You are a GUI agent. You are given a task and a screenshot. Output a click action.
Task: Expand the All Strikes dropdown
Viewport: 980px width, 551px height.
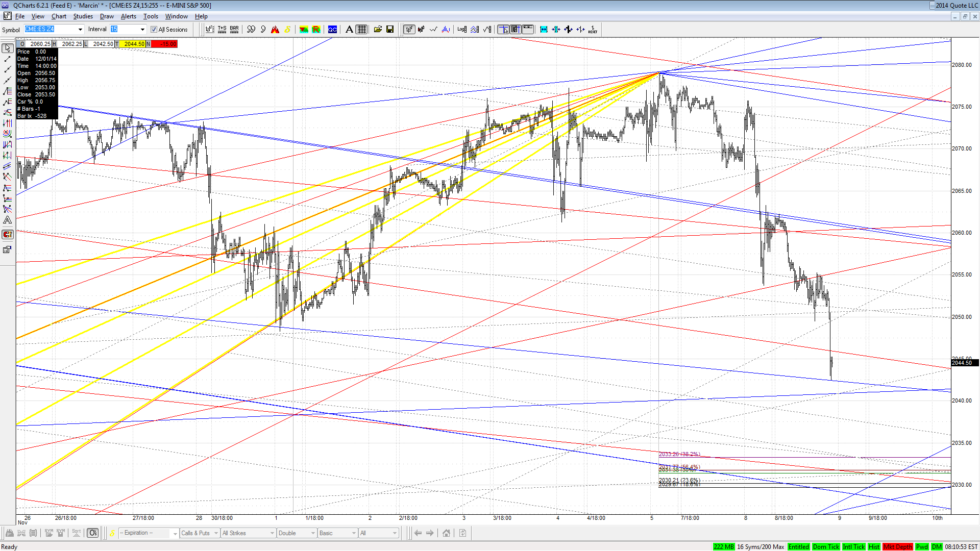(x=272, y=533)
